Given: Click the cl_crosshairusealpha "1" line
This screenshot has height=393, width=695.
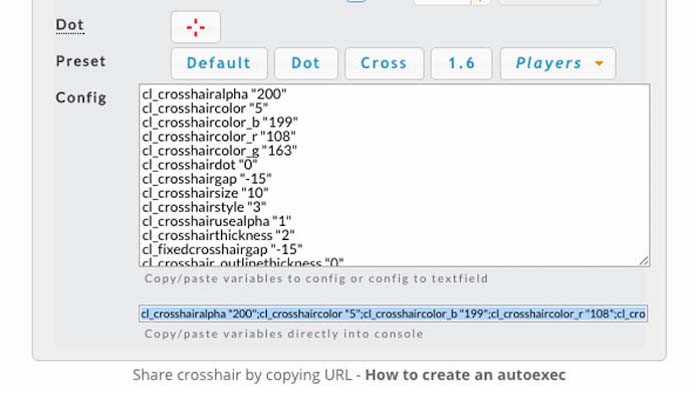Looking at the screenshot, I should tap(217, 221).
